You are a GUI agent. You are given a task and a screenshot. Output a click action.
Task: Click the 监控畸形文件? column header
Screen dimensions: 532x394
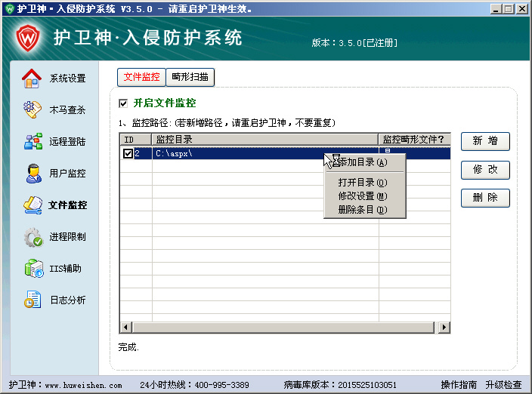tap(414, 139)
